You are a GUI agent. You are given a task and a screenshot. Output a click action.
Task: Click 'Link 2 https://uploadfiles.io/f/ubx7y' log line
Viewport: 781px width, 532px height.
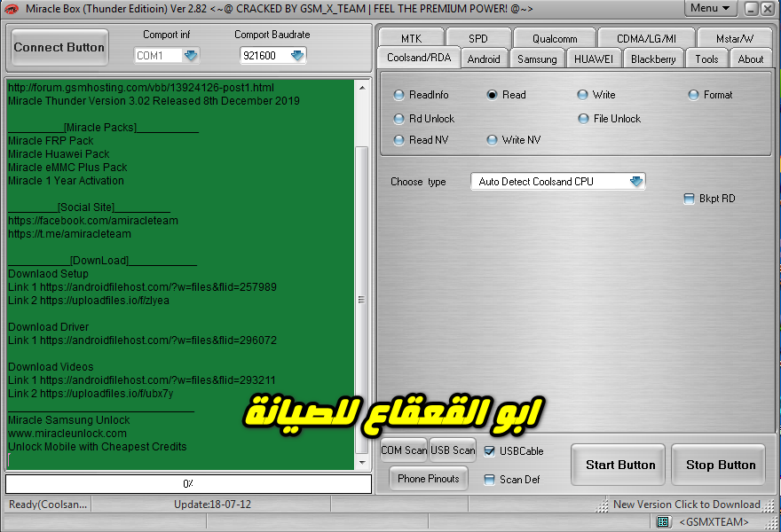click(91, 393)
